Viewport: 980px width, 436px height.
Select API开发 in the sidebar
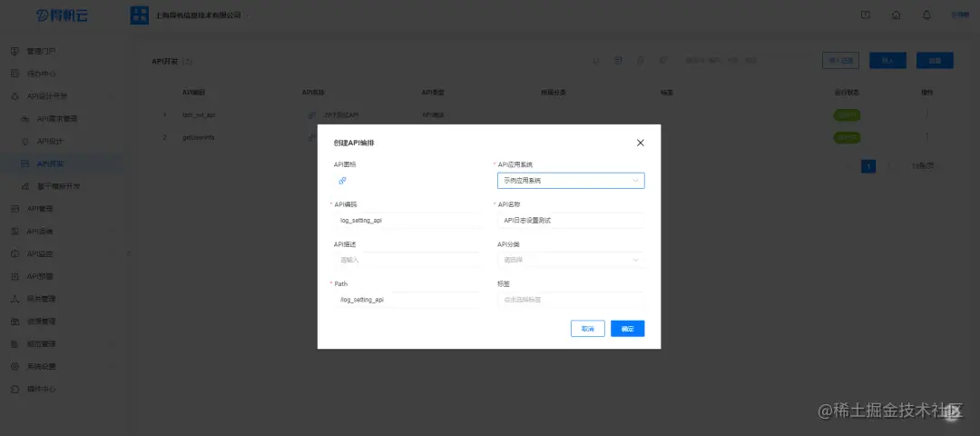coord(63,163)
